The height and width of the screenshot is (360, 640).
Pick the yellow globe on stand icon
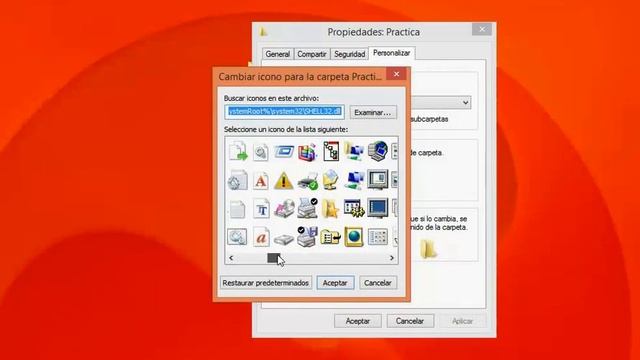tap(331, 180)
